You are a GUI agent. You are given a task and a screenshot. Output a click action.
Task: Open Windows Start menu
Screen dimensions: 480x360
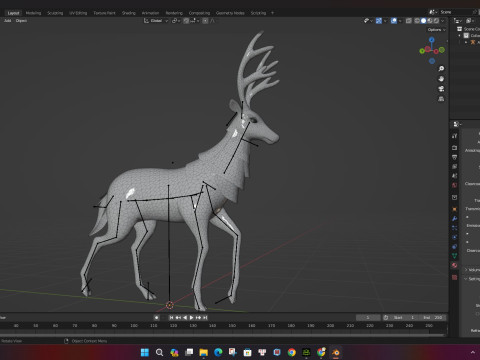(145, 352)
